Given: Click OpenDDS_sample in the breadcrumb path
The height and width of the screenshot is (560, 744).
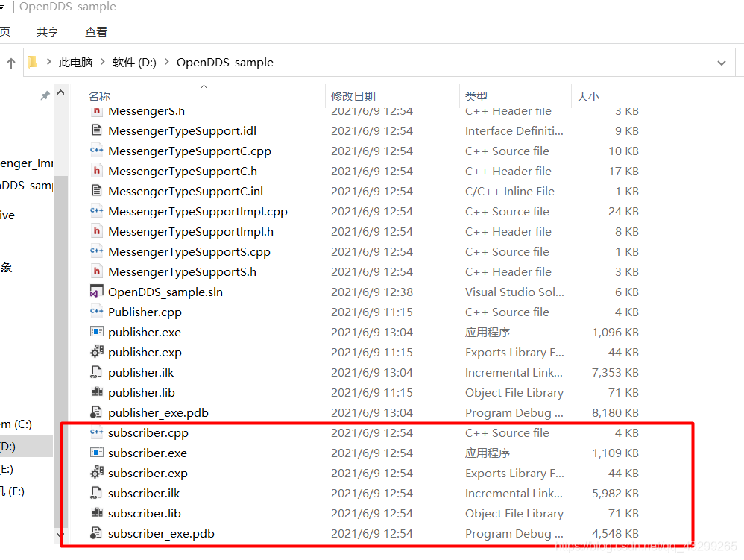Looking at the screenshot, I should pos(225,62).
